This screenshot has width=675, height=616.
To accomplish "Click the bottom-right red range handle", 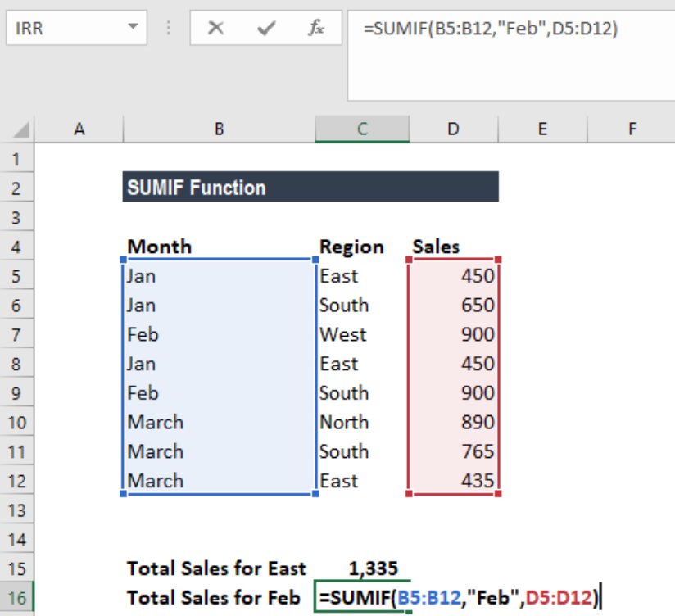I will (498, 494).
